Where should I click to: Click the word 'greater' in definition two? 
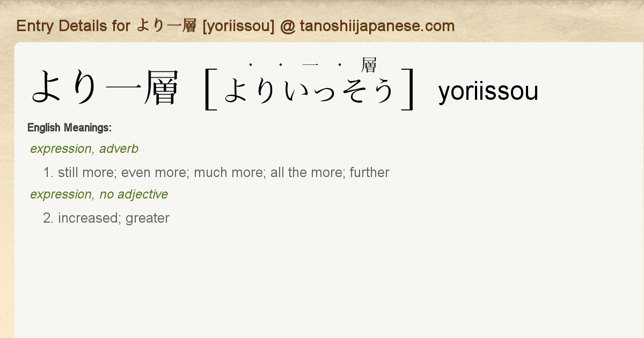click(148, 218)
